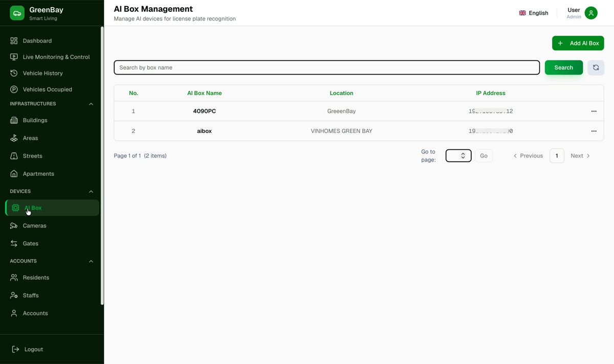The image size is (614, 364).
Task: Click the plus icon on Add AI Box
Action: 560,43
